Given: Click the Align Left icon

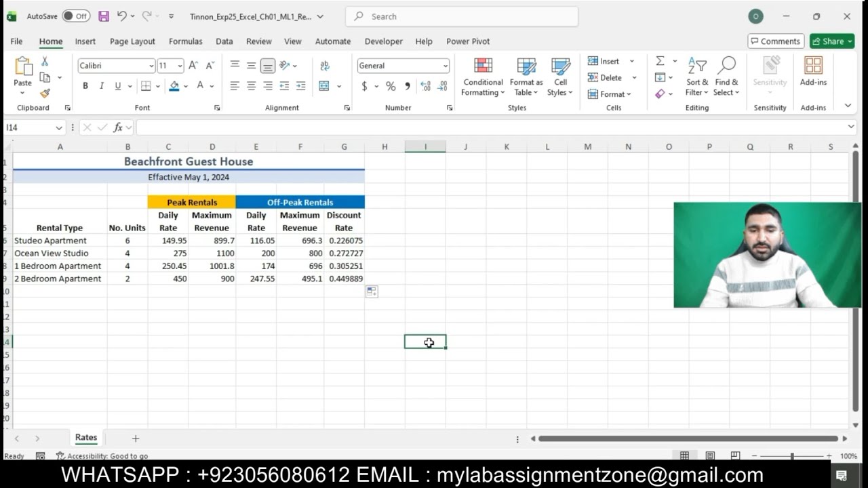Looking at the screenshot, I should [x=235, y=86].
